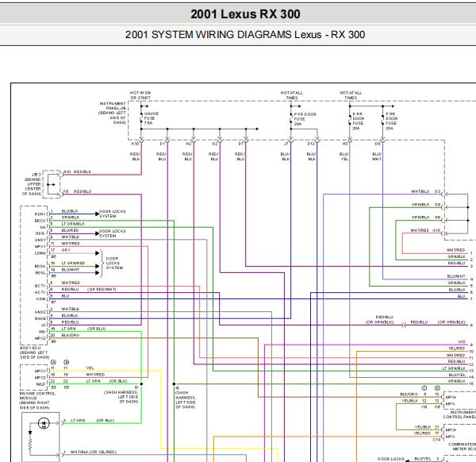476x462 pixels.
Task: Click the "D12" connector pin label
Action: click(311, 144)
